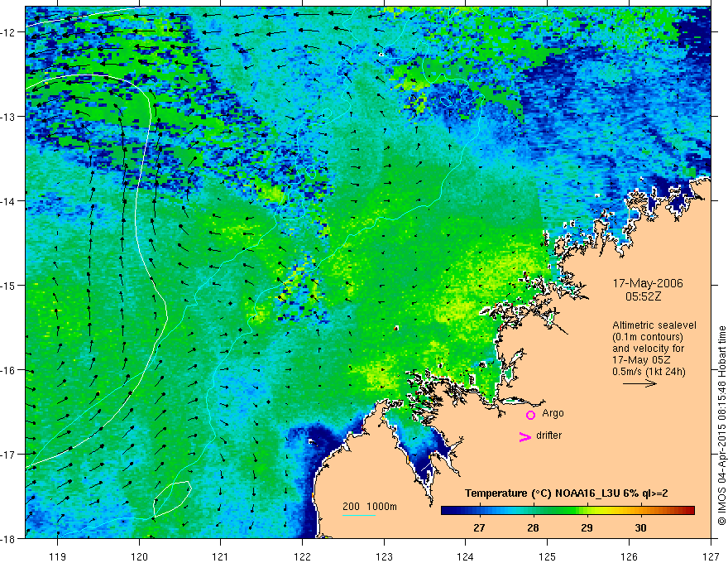Viewport: 728px width, 563px height.
Task: Click the small red-white marker near 123.1E, 15.5S
Action: (396, 328)
